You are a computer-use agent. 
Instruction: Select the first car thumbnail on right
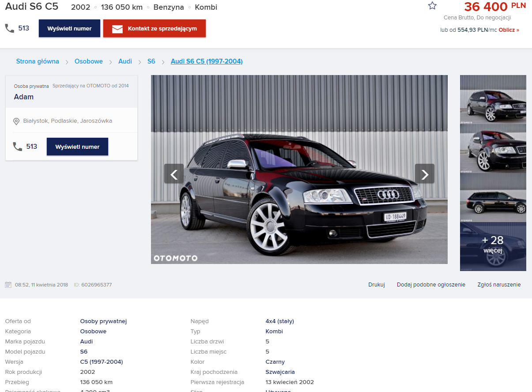493,99
